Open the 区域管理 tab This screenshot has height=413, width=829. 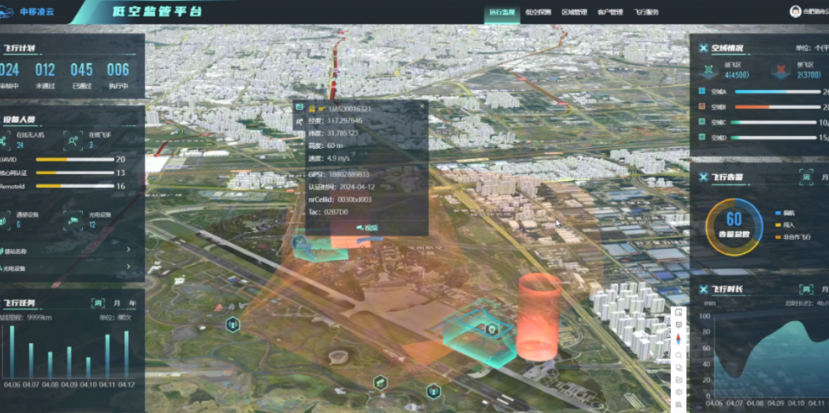pos(573,12)
